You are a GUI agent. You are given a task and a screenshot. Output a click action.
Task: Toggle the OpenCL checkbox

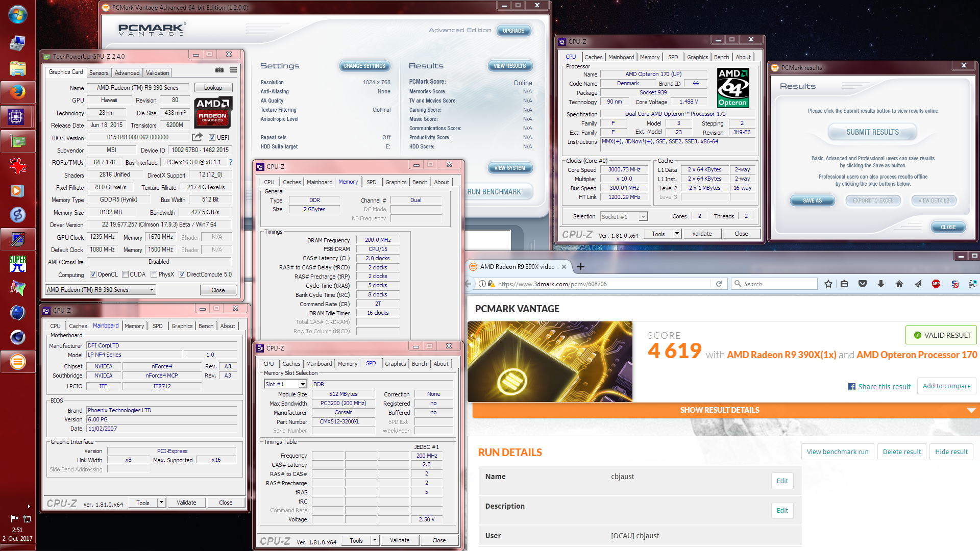pos(93,274)
